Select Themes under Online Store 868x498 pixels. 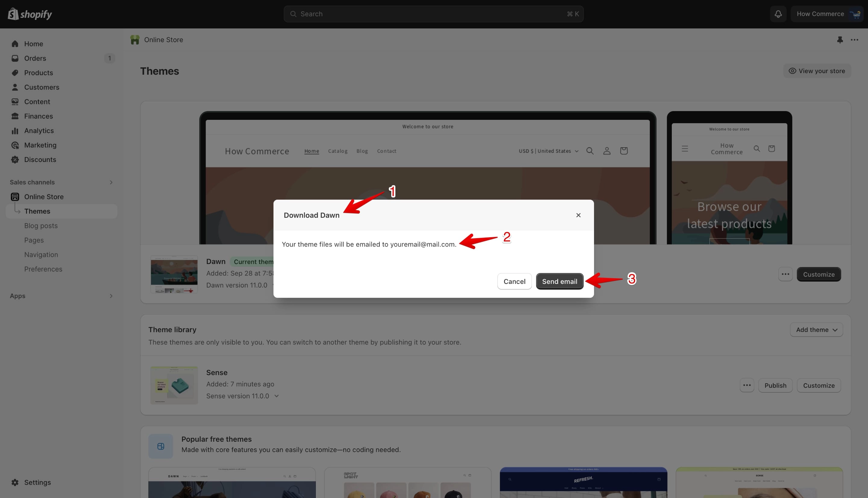(61, 211)
